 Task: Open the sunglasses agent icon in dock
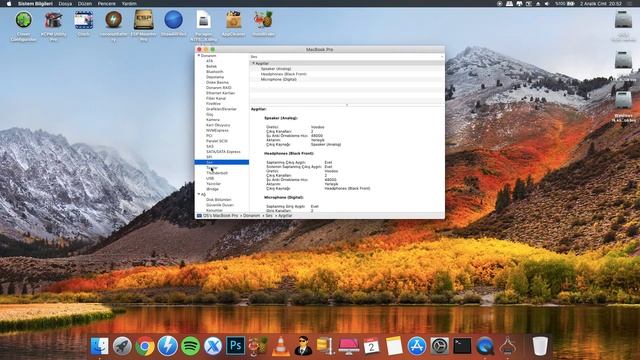tap(303, 346)
